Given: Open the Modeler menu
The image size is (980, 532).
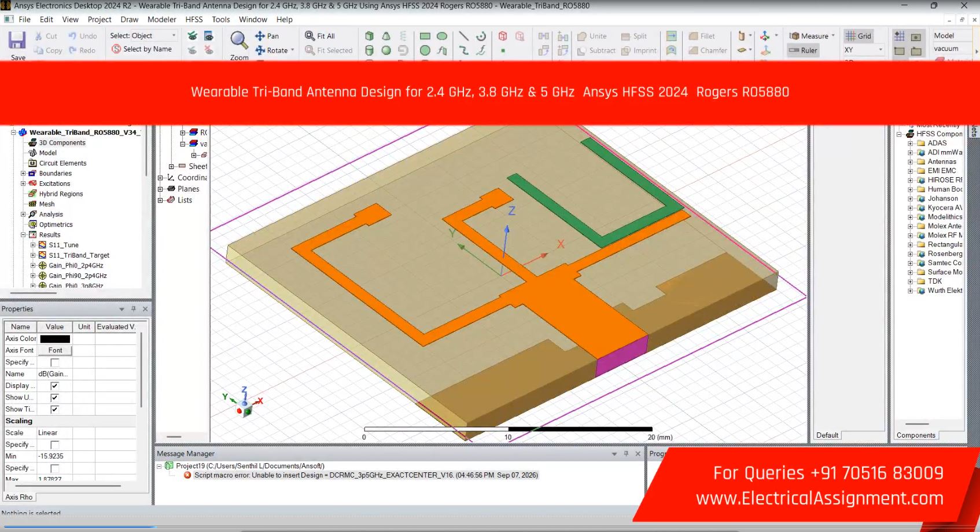Looking at the screenshot, I should click(x=162, y=19).
